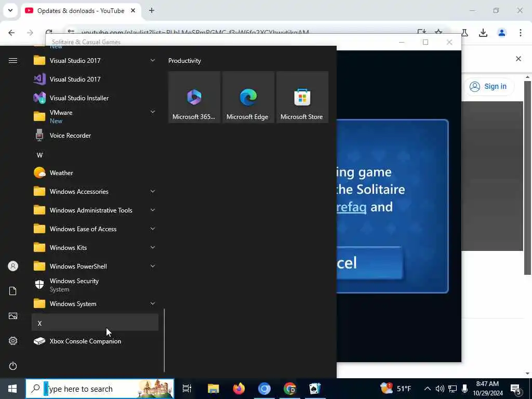Expand Windows Accessories folder

click(95, 191)
